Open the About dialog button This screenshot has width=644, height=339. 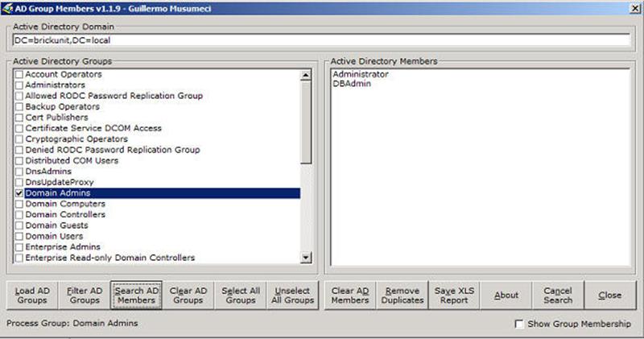click(506, 296)
